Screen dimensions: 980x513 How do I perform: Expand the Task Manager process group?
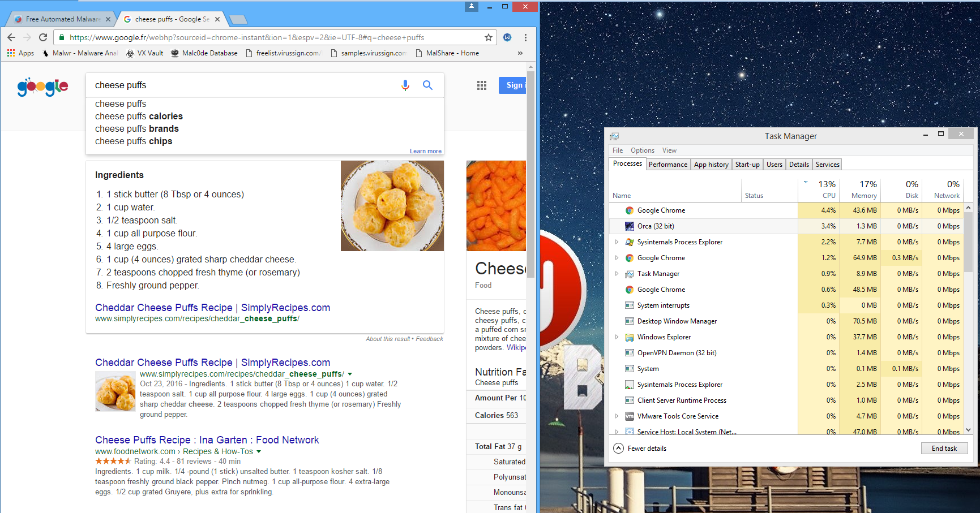[617, 274]
